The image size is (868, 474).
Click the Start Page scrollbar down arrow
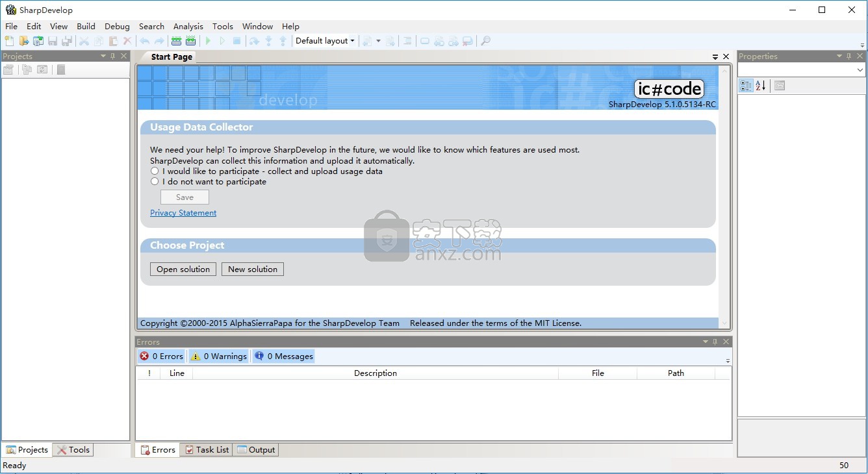click(724, 323)
